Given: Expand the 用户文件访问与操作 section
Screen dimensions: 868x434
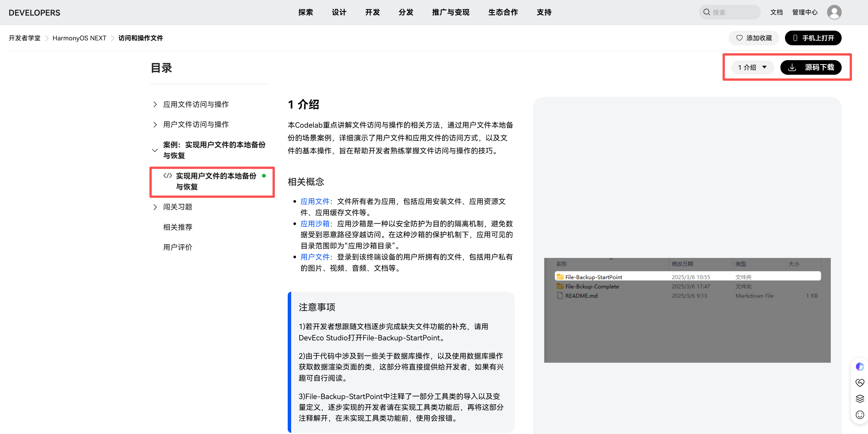Looking at the screenshot, I should [155, 125].
